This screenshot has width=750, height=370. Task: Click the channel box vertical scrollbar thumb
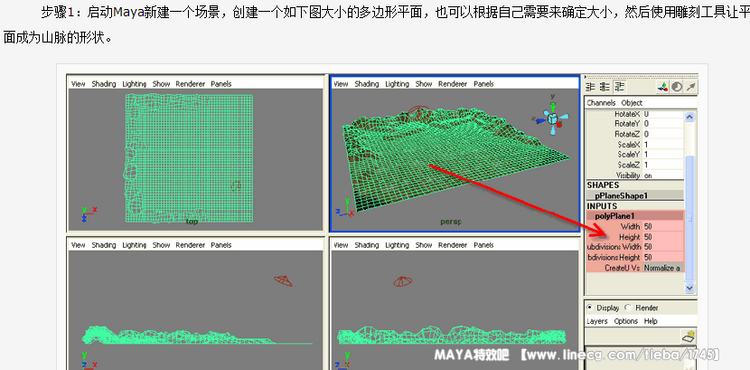click(x=689, y=218)
